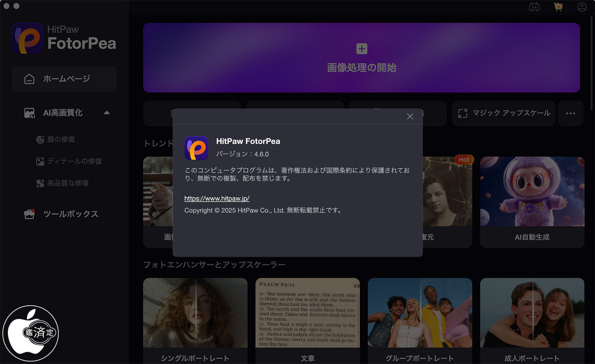Click フォトエンハンサーとアップスケーラー heading
This screenshot has width=595, height=364.
pos(214,265)
